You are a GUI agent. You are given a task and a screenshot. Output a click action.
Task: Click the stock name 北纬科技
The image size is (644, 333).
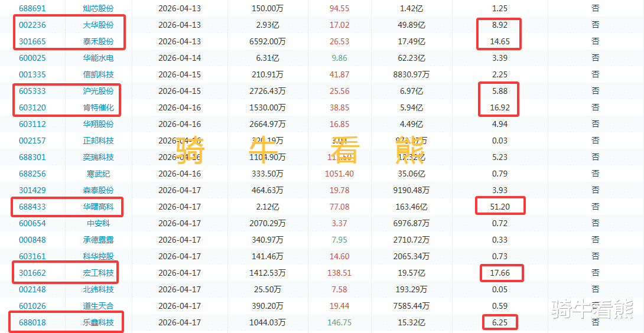point(98,289)
